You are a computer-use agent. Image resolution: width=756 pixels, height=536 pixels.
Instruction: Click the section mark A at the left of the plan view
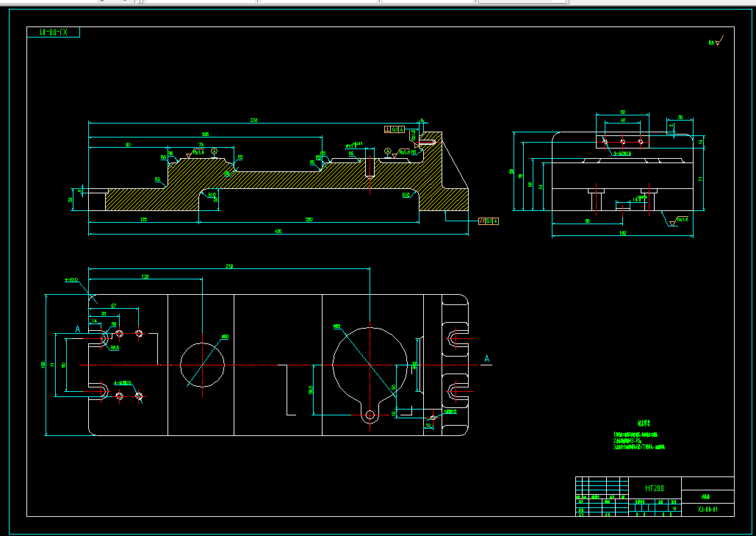tap(78, 329)
